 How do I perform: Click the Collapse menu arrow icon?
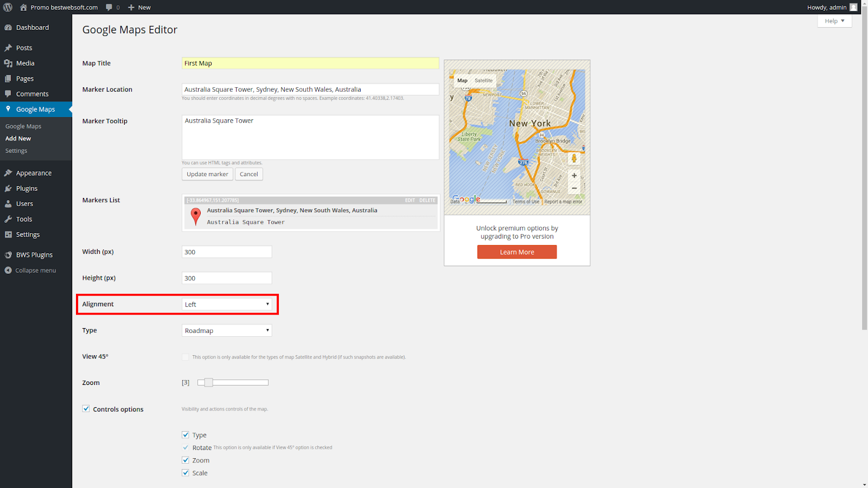click(x=8, y=270)
